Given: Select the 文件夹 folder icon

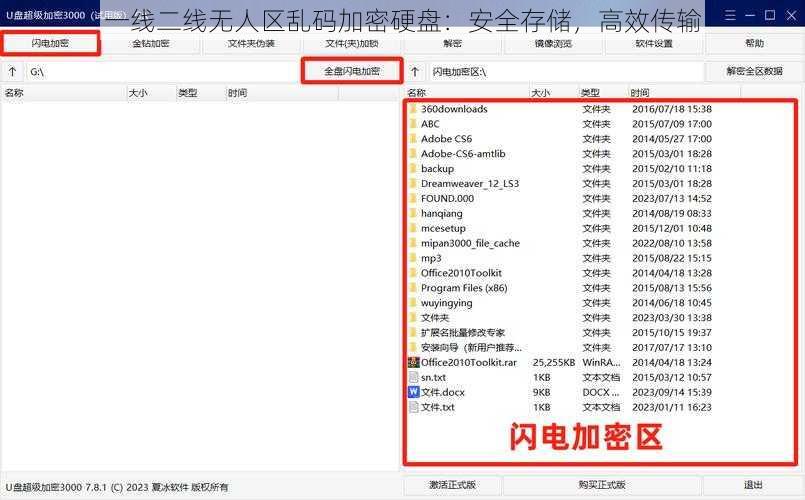Looking at the screenshot, I should pyautogui.click(x=413, y=317).
